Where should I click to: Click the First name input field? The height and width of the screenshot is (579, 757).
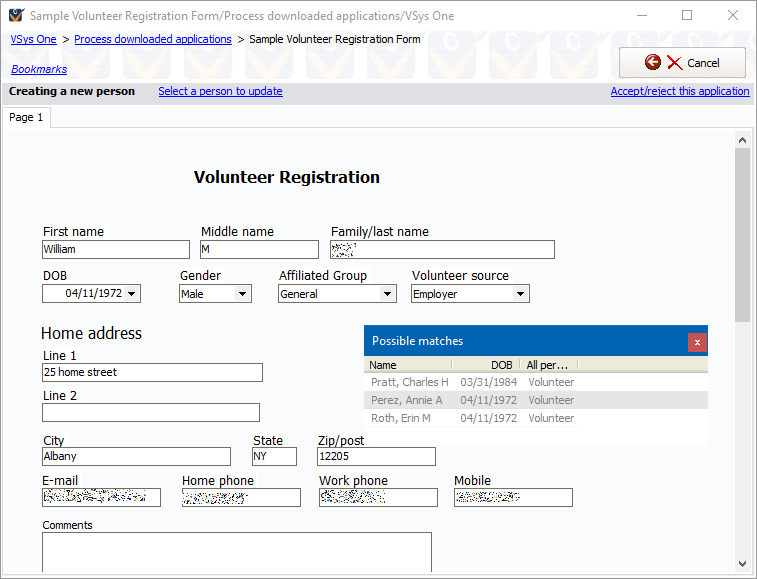pyautogui.click(x=115, y=249)
